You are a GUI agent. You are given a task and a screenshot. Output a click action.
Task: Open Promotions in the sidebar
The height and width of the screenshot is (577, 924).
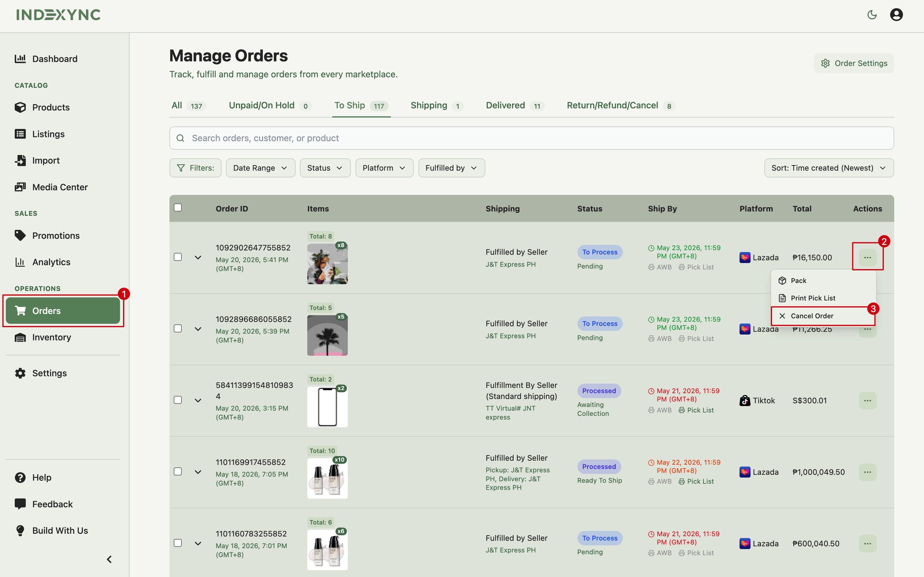tap(63, 235)
